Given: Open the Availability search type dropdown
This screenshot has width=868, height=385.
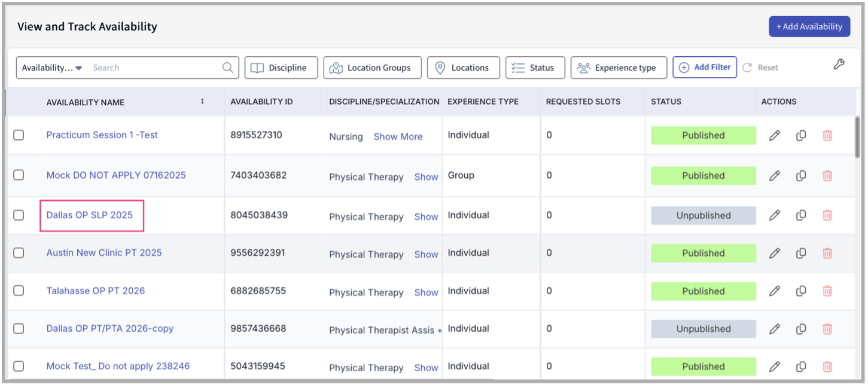Looking at the screenshot, I should pyautogui.click(x=52, y=68).
